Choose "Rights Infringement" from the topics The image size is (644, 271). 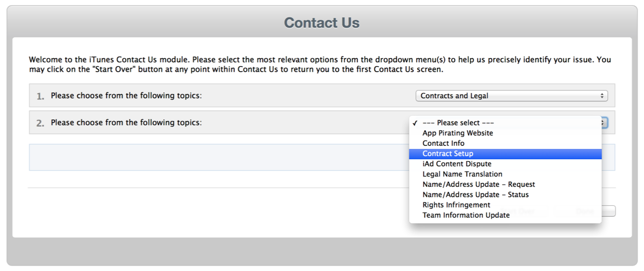pyautogui.click(x=456, y=205)
